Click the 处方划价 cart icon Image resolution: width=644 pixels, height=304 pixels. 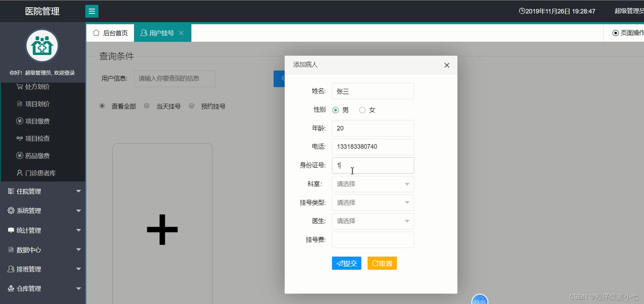point(20,86)
